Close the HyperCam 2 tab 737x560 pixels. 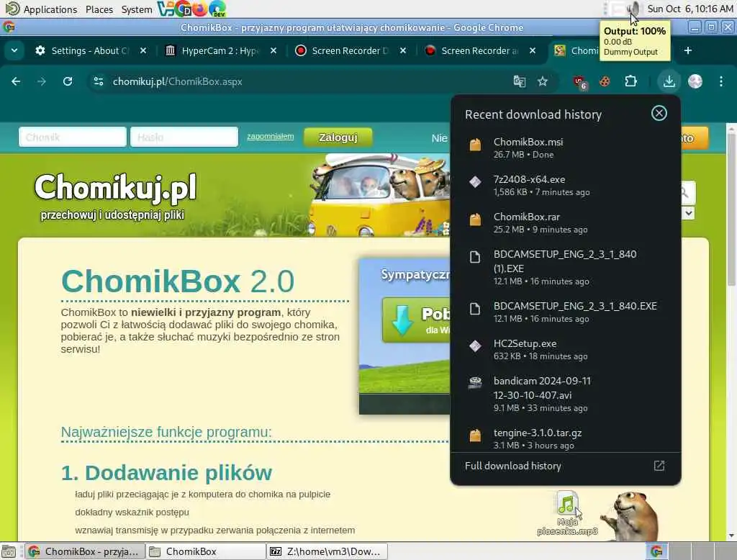(273, 50)
